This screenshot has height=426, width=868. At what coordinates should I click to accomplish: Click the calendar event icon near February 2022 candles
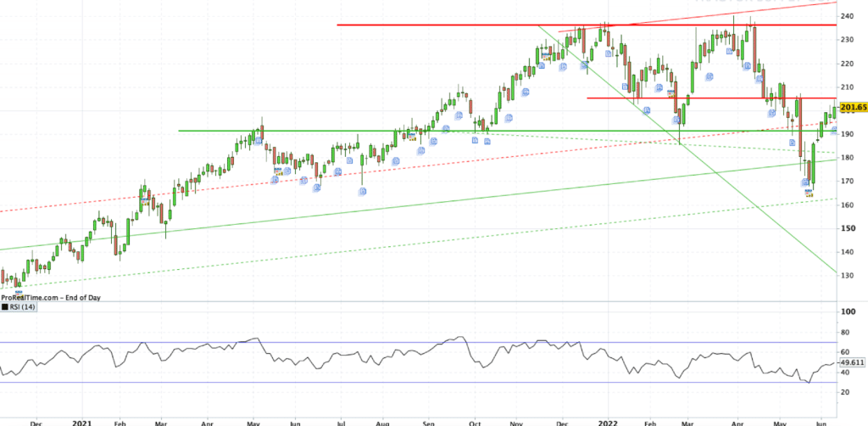coord(670,92)
